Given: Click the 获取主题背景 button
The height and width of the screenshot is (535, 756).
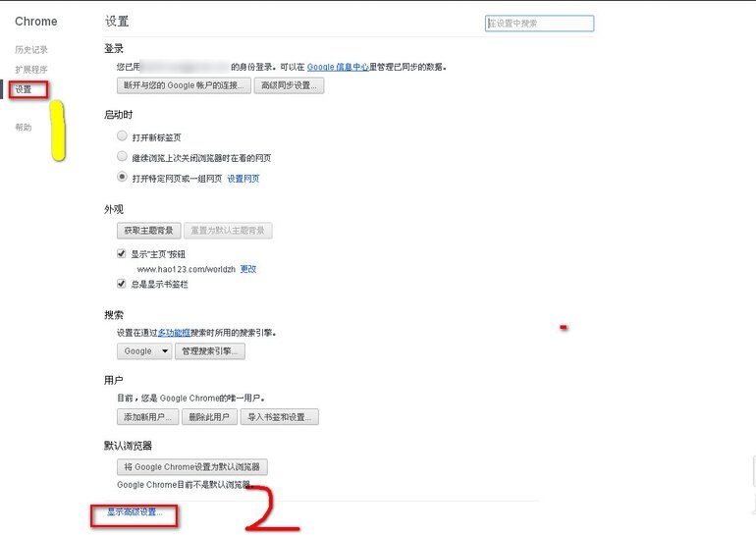Looking at the screenshot, I should 149,231.
